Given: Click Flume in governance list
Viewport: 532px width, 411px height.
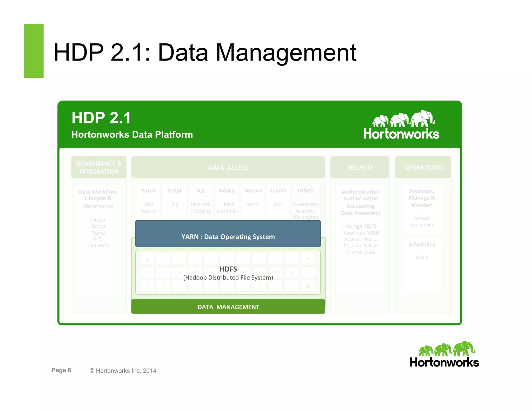Looking at the screenshot, I should coord(98,233).
